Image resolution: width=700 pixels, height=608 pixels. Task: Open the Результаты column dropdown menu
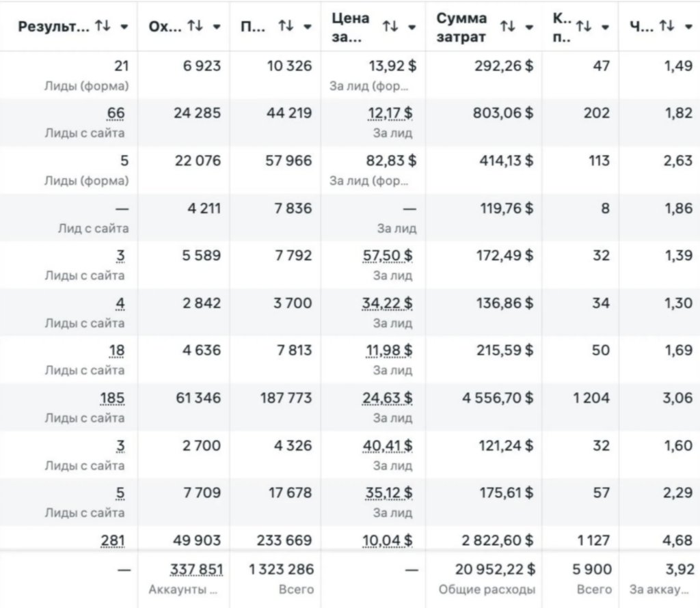124,27
